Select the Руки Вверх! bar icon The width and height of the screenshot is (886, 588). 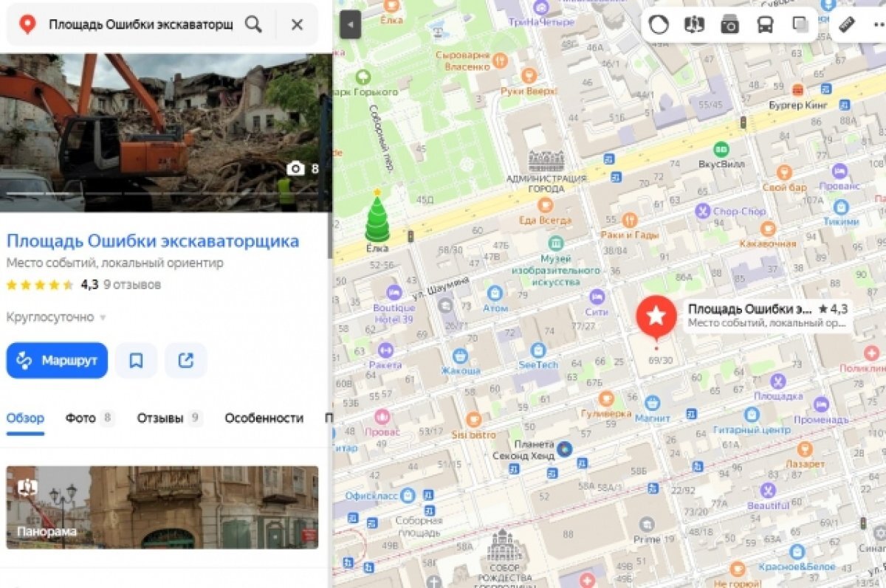529,75
